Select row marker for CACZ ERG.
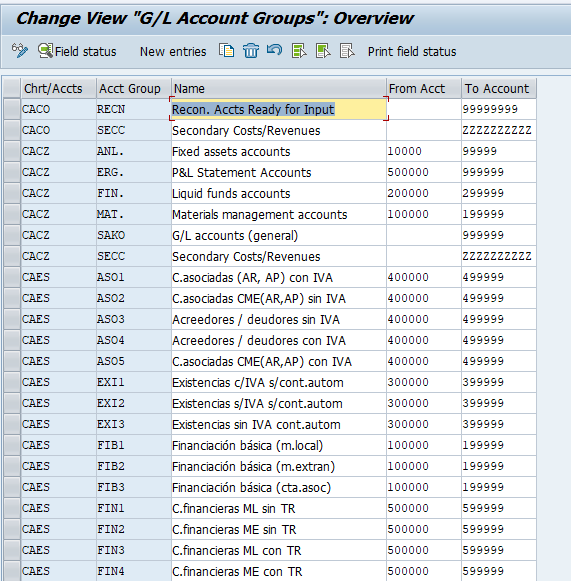The height and width of the screenshot is (581, 571). pyautogui.click(x=12, y=172)
